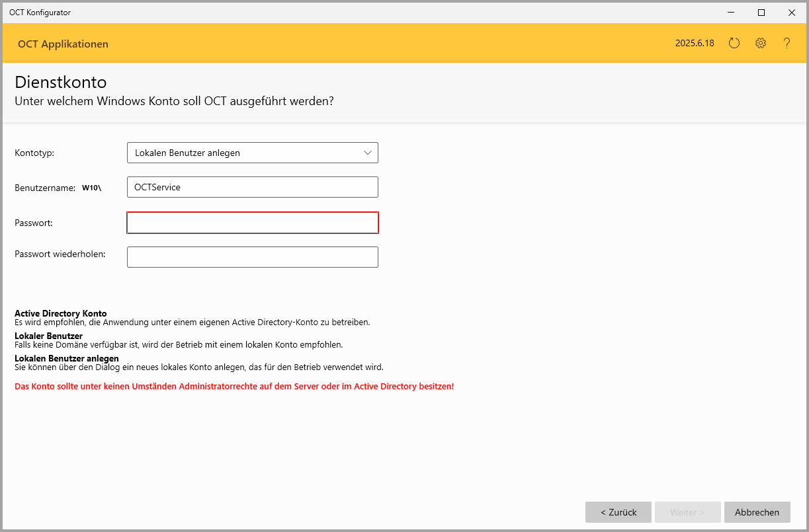This screenshot has height=532, width=809.
Task: Click the OCT Applikationen header title
Action: click(63, 44)
